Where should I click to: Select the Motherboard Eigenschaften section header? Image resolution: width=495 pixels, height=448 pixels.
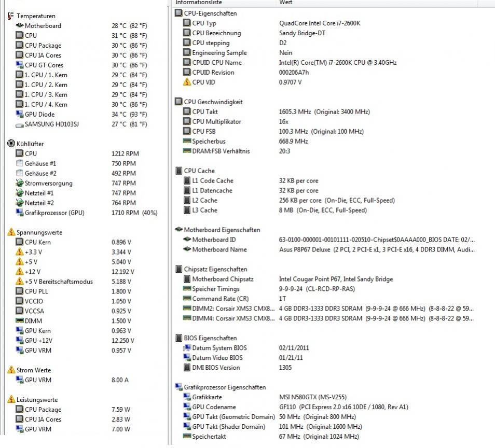[218, 230]
